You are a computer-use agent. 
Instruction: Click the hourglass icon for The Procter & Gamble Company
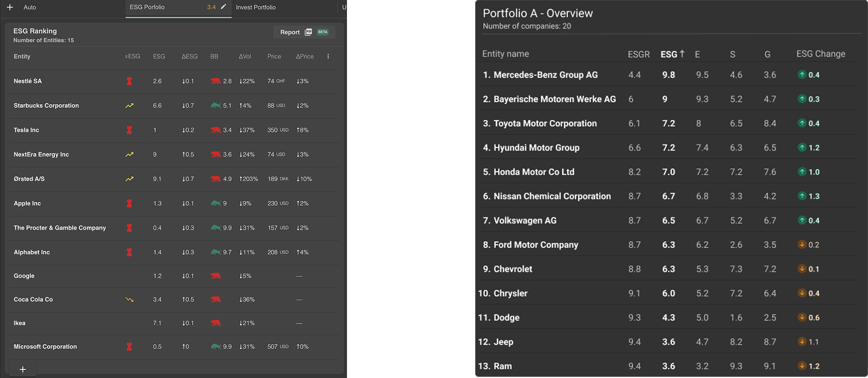[x=129, y=228]
